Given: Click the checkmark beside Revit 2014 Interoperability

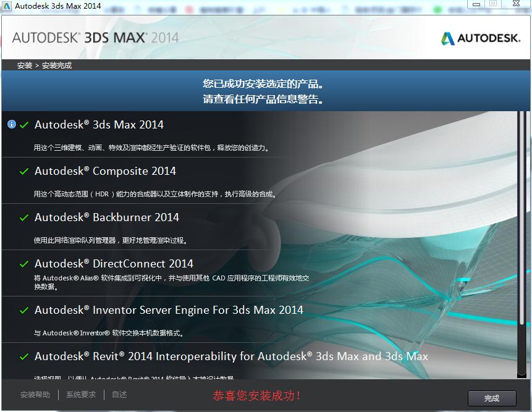Looking at the screenshot, I should (23, 356).
